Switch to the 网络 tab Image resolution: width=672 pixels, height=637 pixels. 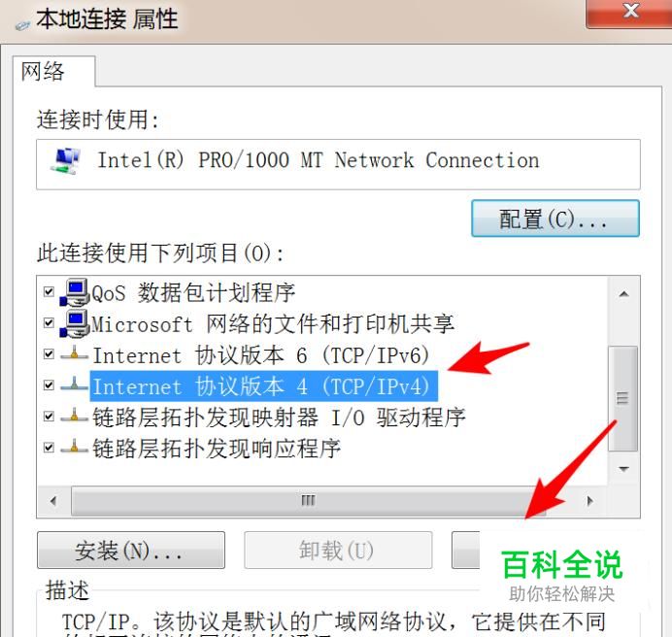click(x=43, y=71)
